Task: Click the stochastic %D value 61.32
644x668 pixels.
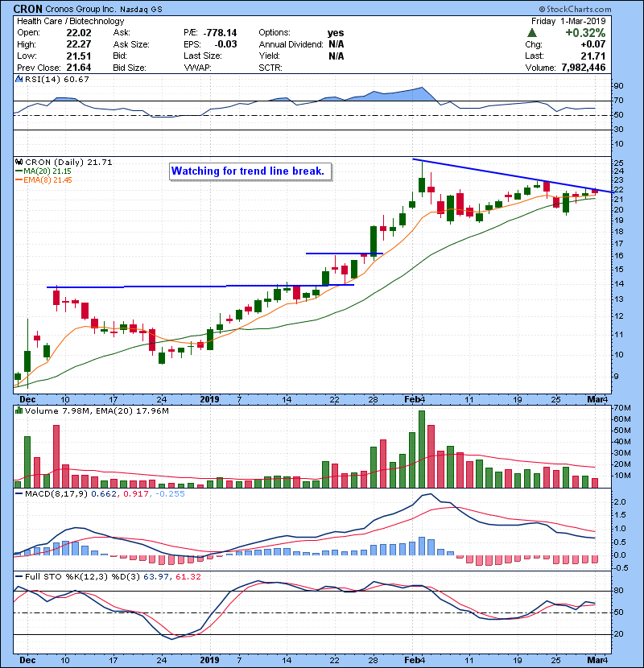Action: coord(188,576)
